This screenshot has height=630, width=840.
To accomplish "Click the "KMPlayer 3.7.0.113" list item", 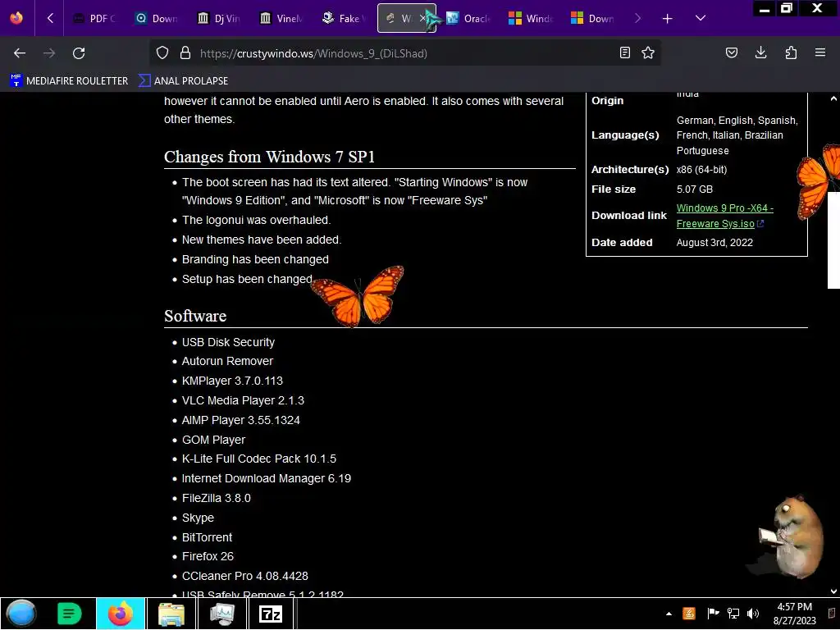I will (232, 381).
